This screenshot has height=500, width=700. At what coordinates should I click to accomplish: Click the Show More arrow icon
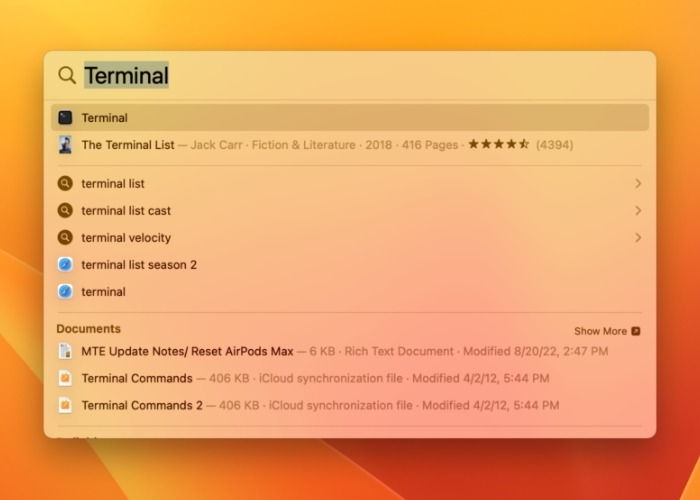tap(636, 331)
